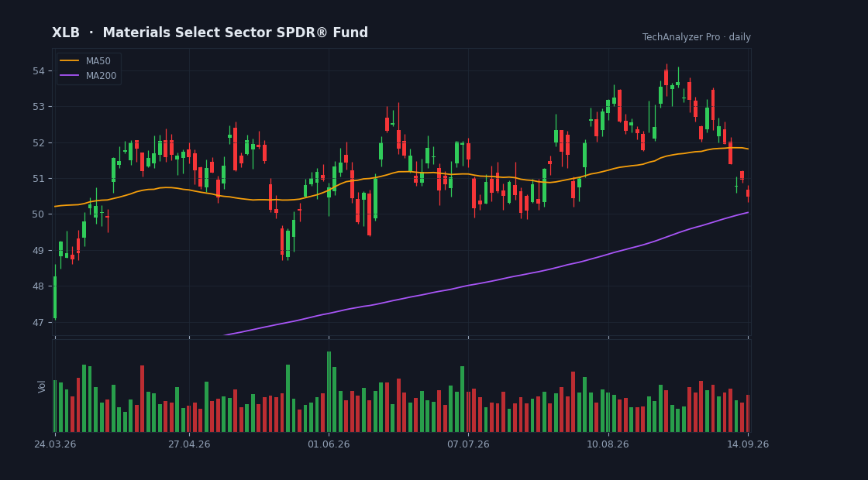Click the TechAnalyzer Pro daily label
The width and height of the screenshot is (868, 480).
697,37
